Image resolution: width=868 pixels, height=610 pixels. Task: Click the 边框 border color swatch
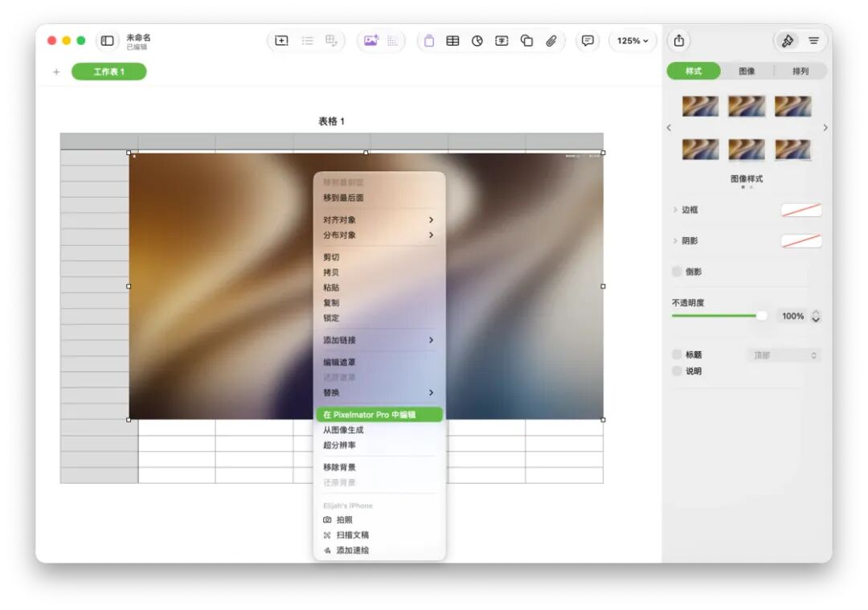[x=801, y=210]
